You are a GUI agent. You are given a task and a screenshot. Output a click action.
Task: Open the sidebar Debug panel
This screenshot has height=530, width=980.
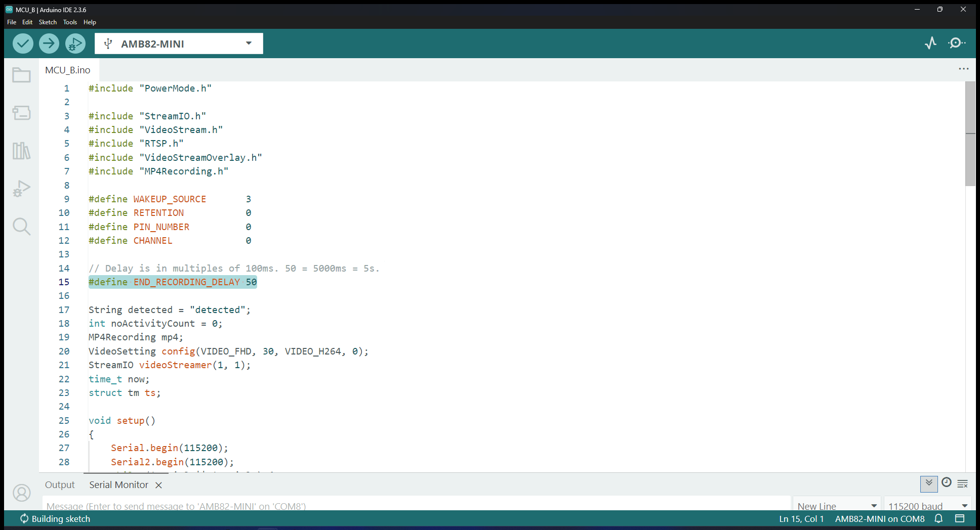click(x=21, y=189)
